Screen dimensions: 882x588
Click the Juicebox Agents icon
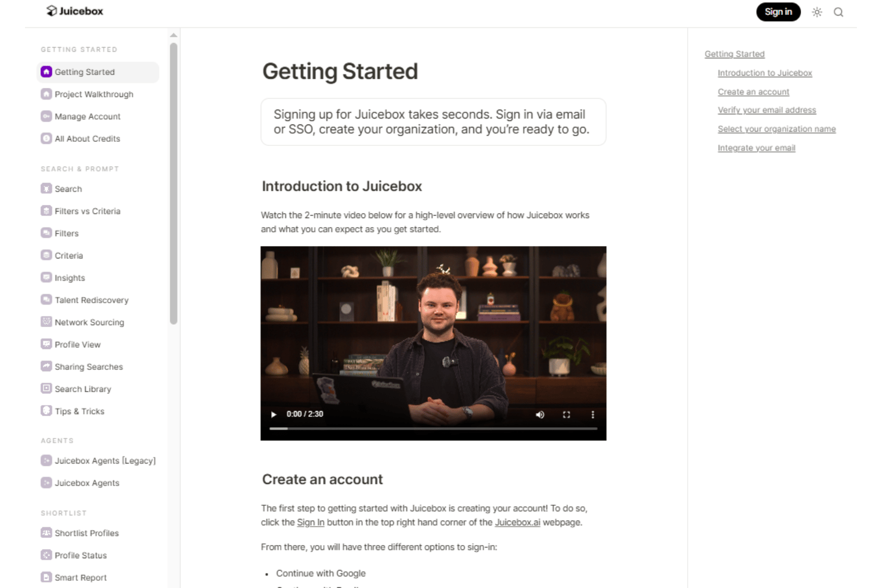[46, 483]
